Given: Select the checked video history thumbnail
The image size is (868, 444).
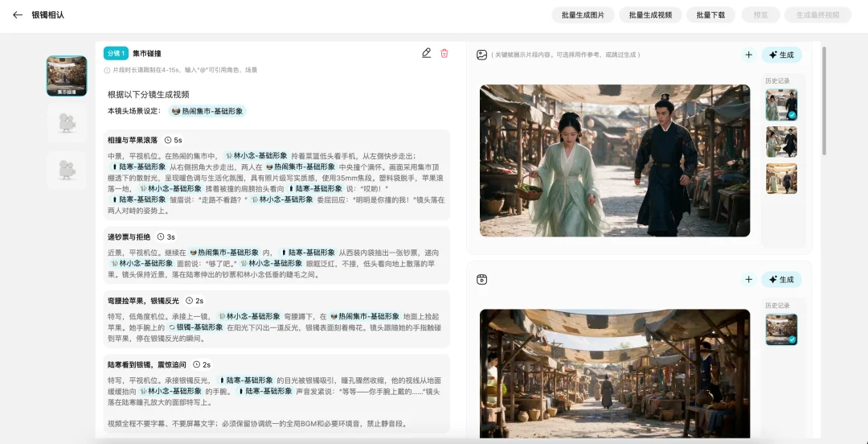Looking at the screenshot, I should coord(782,330).
